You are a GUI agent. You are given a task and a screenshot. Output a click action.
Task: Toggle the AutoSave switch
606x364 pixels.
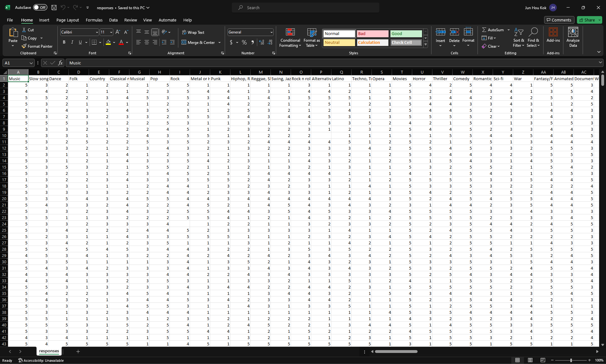[40, 8]
